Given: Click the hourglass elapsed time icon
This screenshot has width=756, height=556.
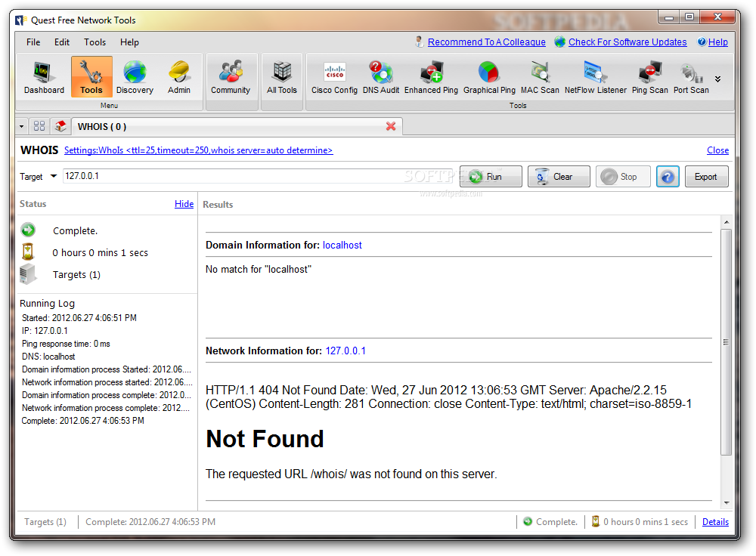Looking at the screenshot, I should (x=28, y=252).
